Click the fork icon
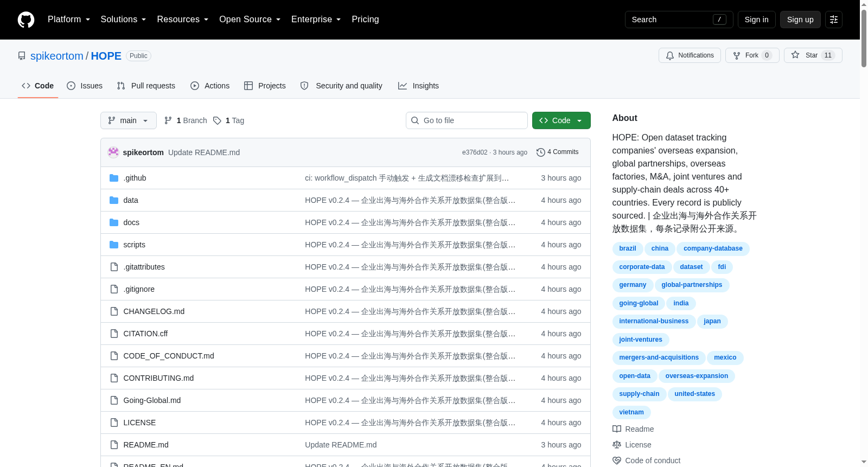Screen dimensions: 868x467 point(737,55)
